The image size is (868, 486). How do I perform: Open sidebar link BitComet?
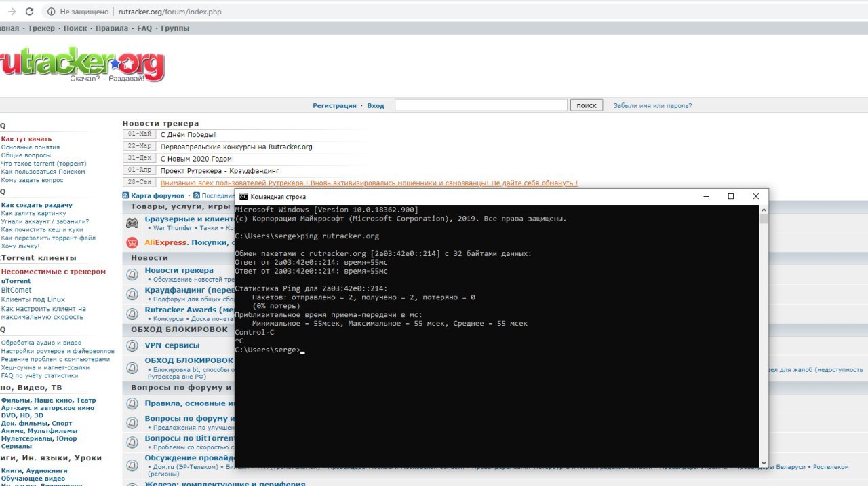pyautogui.click(x=16, y=290)
